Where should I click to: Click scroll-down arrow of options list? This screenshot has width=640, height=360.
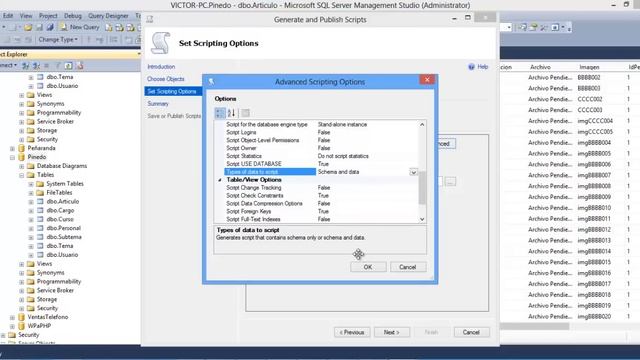coord(422,219)
